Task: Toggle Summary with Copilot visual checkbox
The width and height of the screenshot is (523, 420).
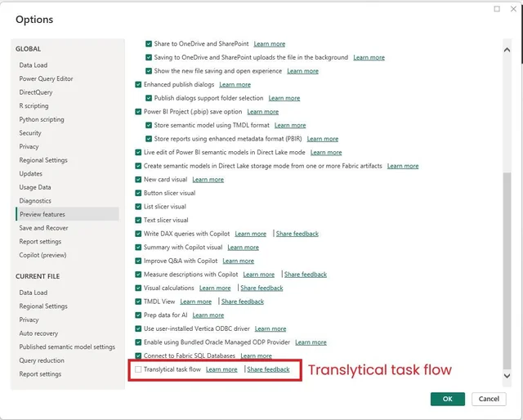Action: 138,248
